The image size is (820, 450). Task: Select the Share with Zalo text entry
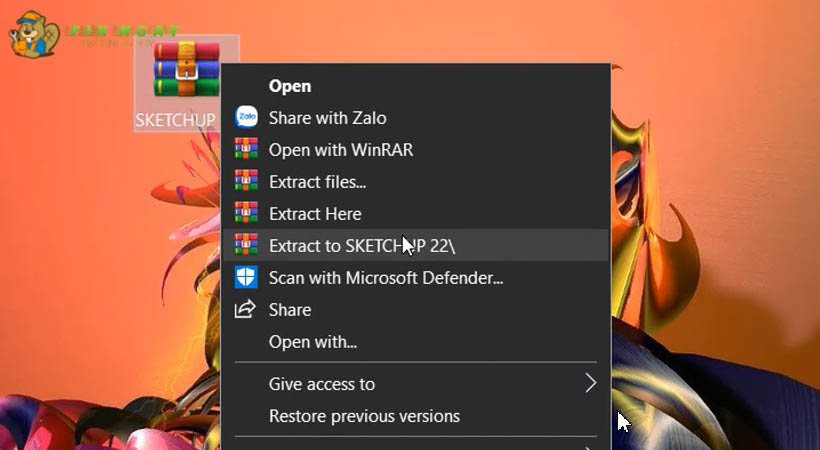click(x=327, y=118)
